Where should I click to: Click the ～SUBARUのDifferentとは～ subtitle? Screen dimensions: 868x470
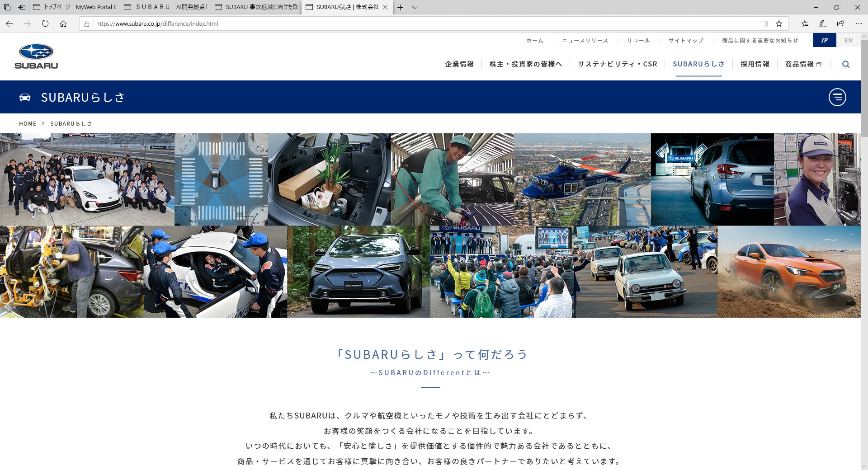(x=430, y=373)
